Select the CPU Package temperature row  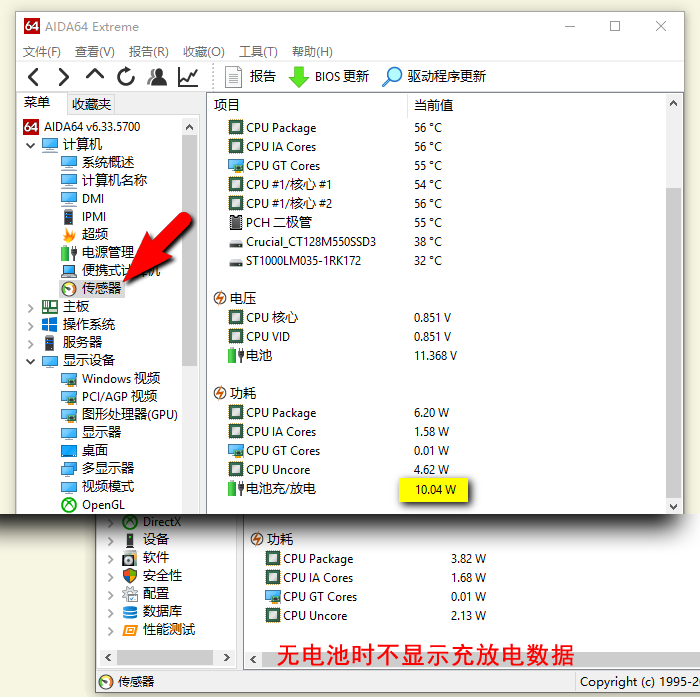click(335, 128)
